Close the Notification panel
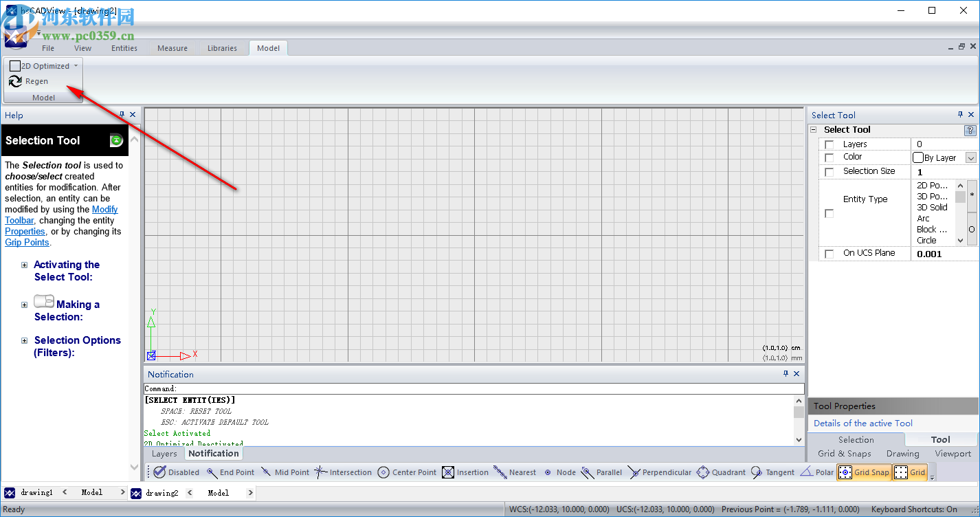 (797, 374)
